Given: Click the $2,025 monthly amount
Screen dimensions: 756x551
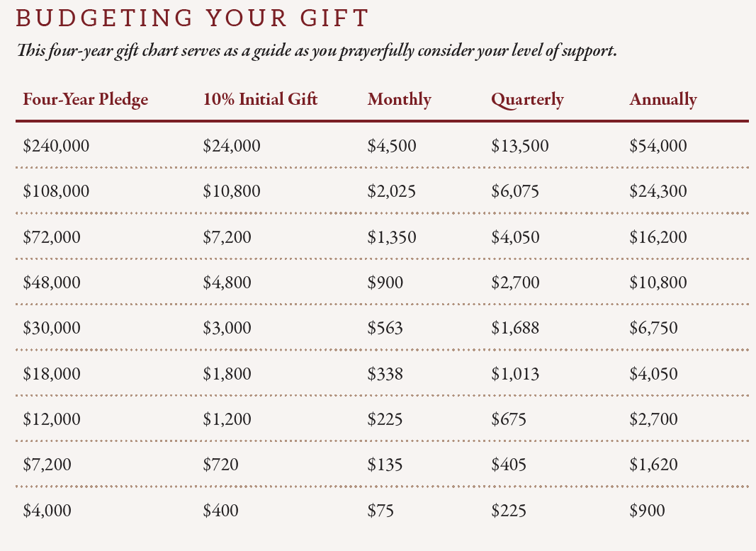Looking at the screenshot, I should point(391,191).
